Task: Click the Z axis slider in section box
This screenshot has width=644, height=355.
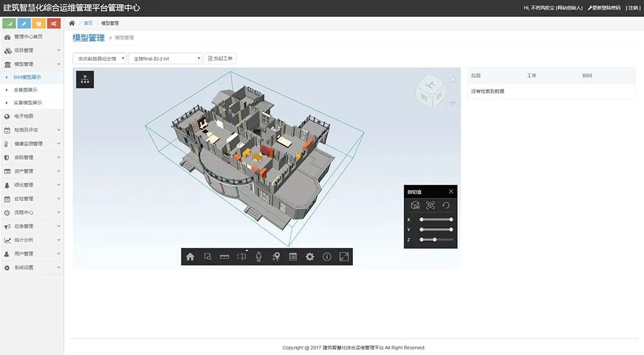Action: click(436, 240)
